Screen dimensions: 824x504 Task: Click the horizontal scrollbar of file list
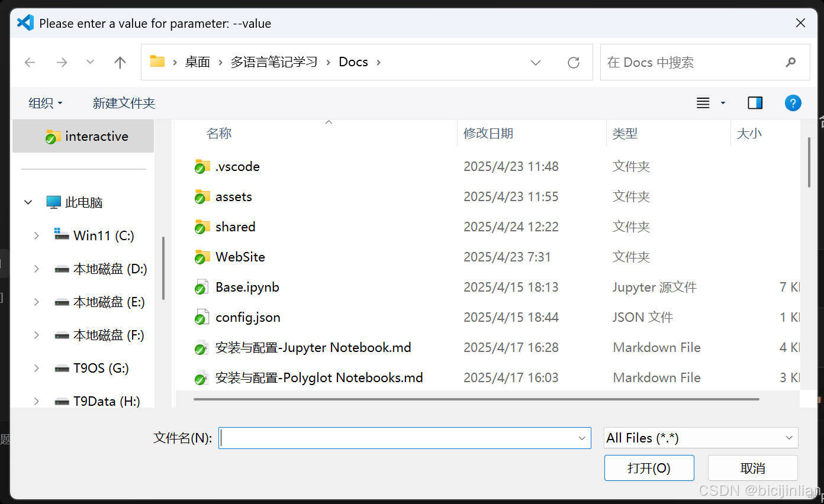pos(476,399)
